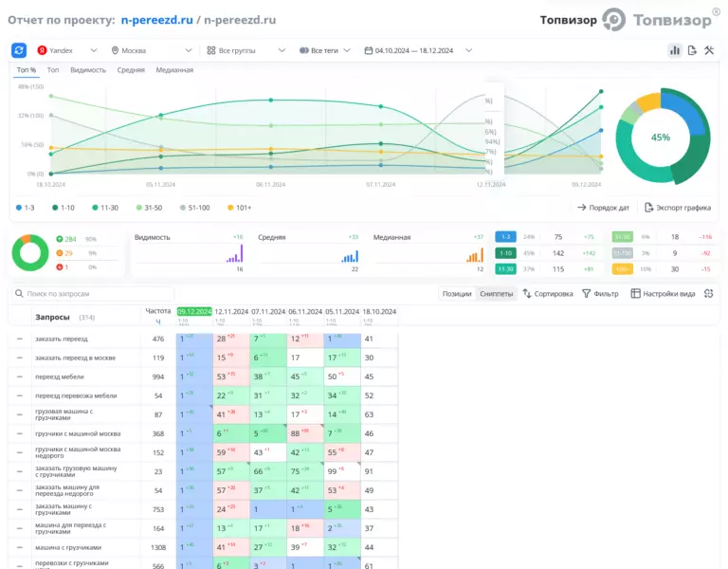The height and width of the screenshot is (569, 728).
Task: Click the orange icon beside 29
Action: pyautogui.click(x=60, y=253)
